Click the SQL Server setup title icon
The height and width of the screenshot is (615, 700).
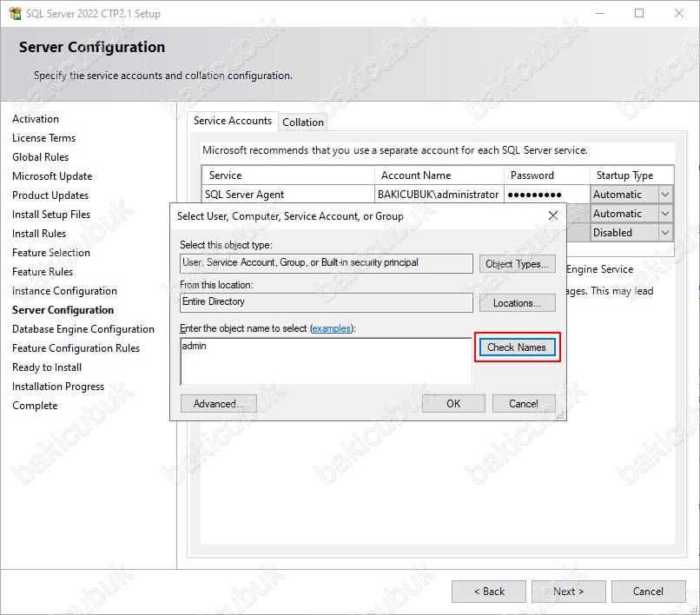15,13
